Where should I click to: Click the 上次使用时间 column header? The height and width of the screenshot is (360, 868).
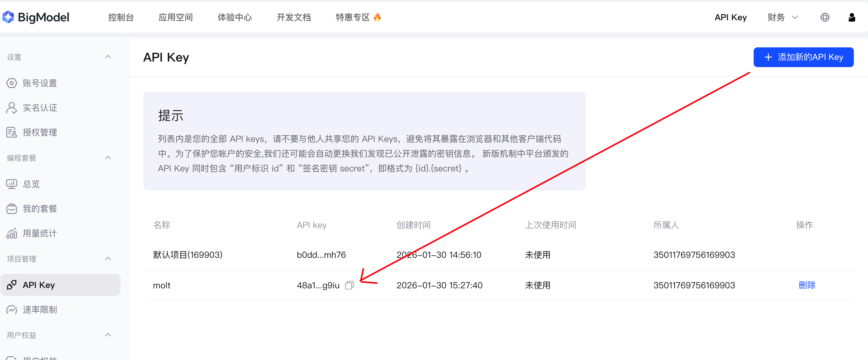pos(550,225)
